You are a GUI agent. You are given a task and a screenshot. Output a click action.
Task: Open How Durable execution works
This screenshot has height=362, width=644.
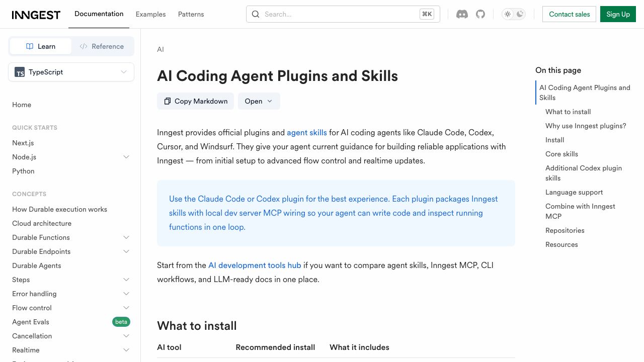pyautogui.click(x=59, y=209)
